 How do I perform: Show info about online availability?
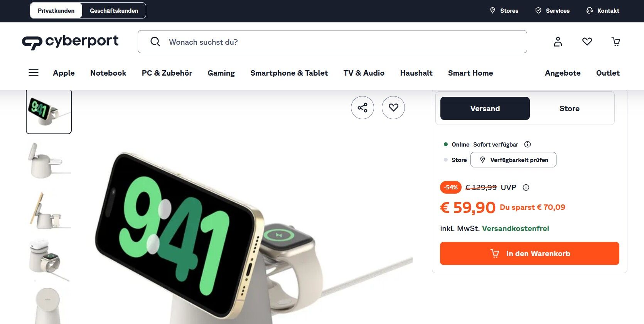[x=528, y=144]
